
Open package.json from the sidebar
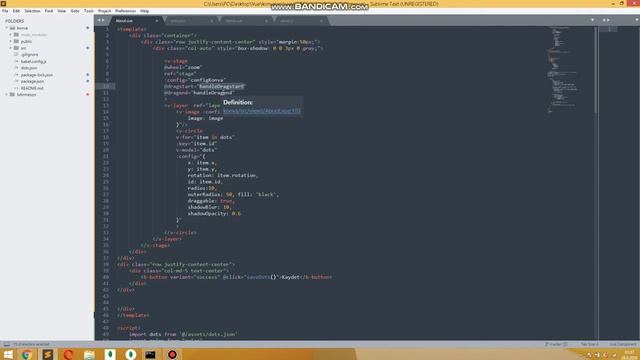click(x=32, y=81)
